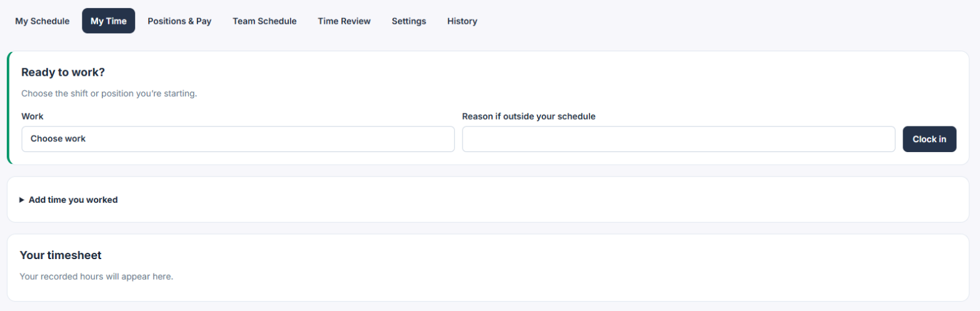Image resolution: width=980 pixels, height=311 pixels.
Task: Switch to Positions & Pay tab
Action: pyautogui.click(x=179, y=21)
